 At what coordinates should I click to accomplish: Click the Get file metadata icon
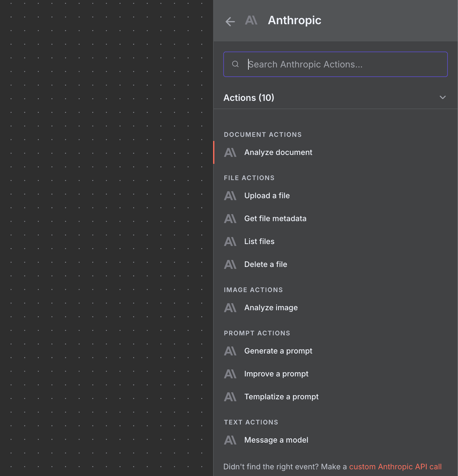(x=230, y=219)
